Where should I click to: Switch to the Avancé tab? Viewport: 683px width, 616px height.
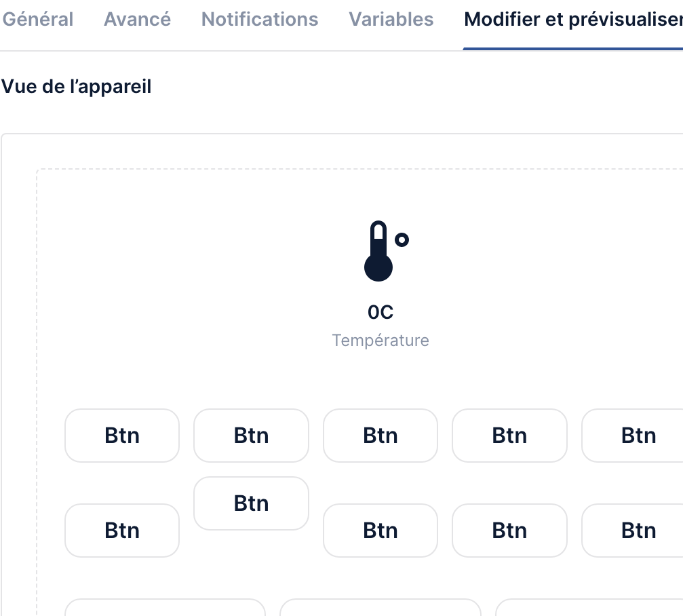[x=137, y=20]
